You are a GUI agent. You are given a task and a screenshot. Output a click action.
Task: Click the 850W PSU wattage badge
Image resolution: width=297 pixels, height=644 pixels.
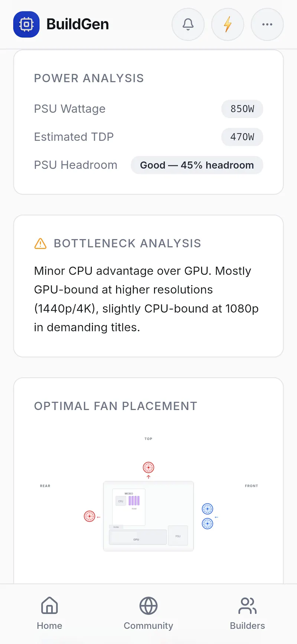coord(242,109)
